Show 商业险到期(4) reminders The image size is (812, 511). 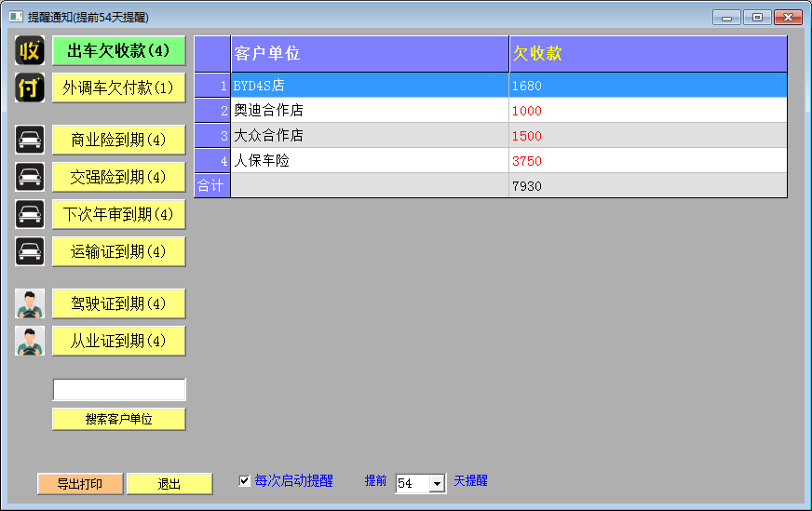coord(118,140)
